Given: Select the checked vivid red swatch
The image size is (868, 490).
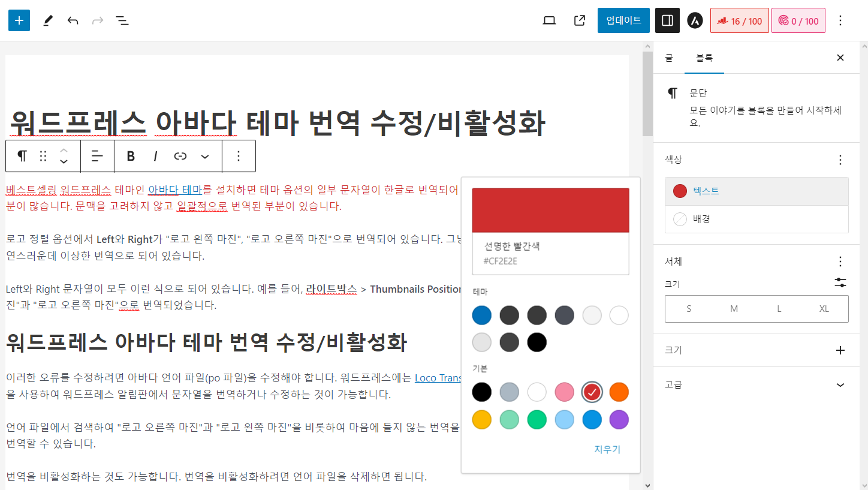Looking at the screenshot, I should (x=592, y=392).
